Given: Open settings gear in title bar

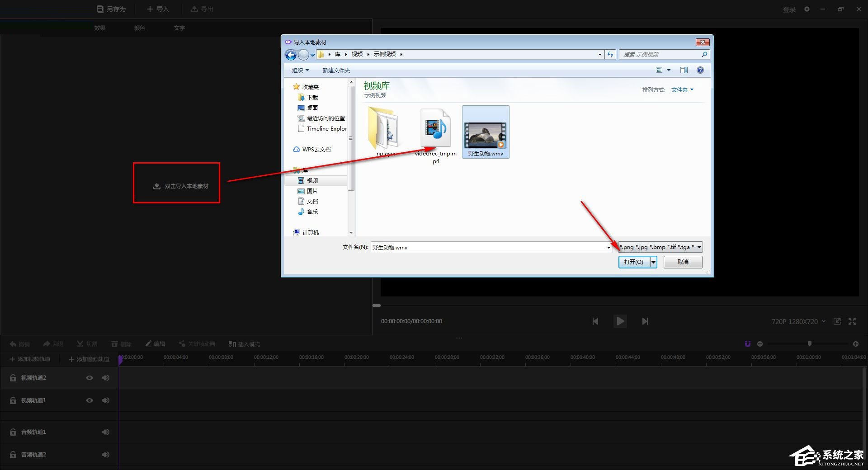Looking at the screenshot, I should pos(807,9).
